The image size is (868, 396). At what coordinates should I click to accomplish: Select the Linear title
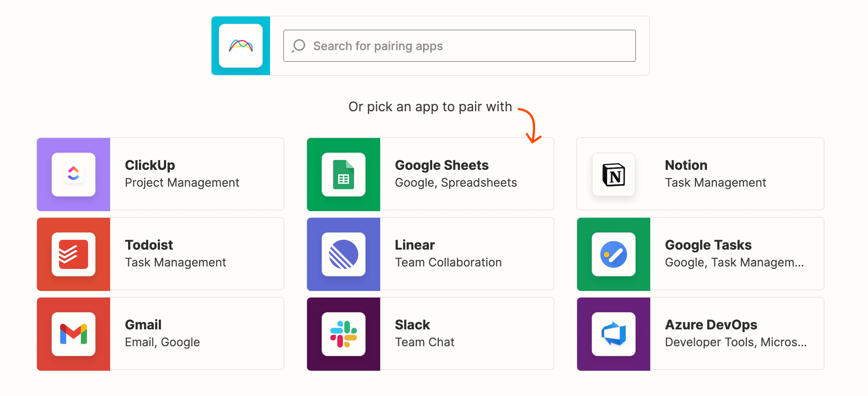[415, 245]
